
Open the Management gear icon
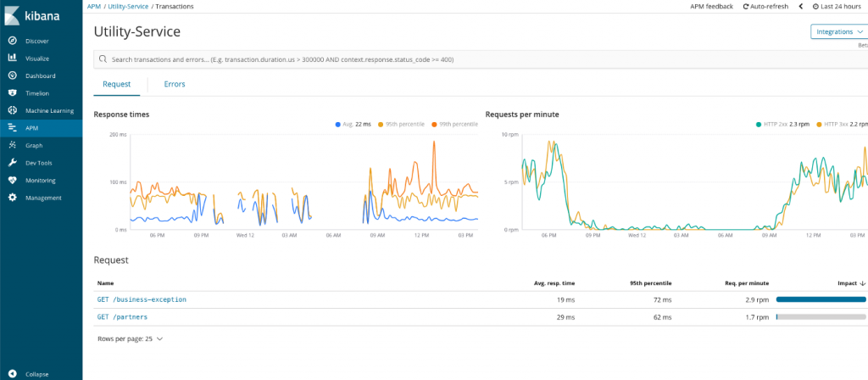[12, 198]
